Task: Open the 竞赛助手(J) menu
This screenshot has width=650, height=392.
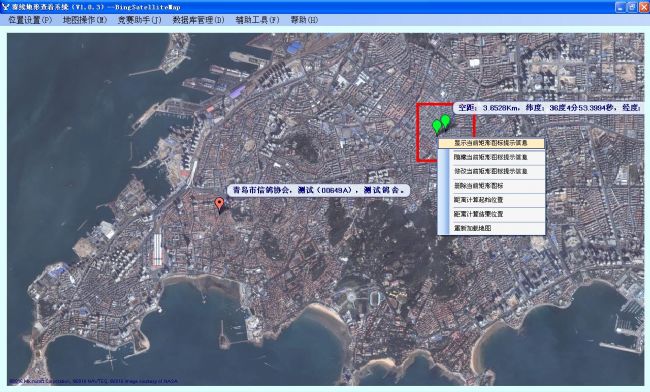Action: pos(140,20)
